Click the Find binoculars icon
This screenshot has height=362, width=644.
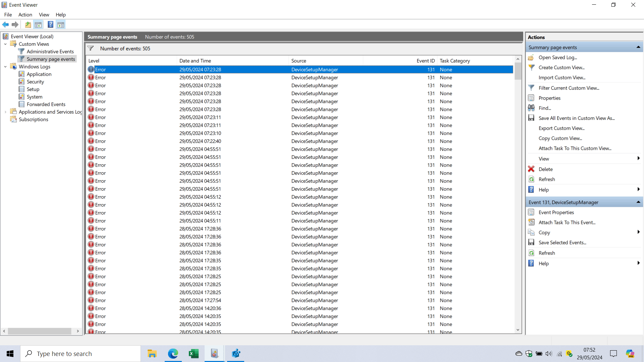pos(531,108)
